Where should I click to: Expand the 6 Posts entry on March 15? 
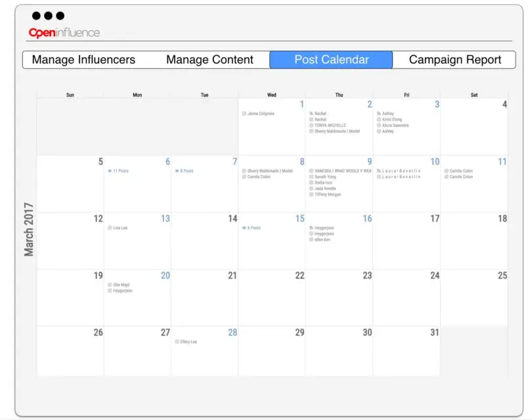[254, 228]
